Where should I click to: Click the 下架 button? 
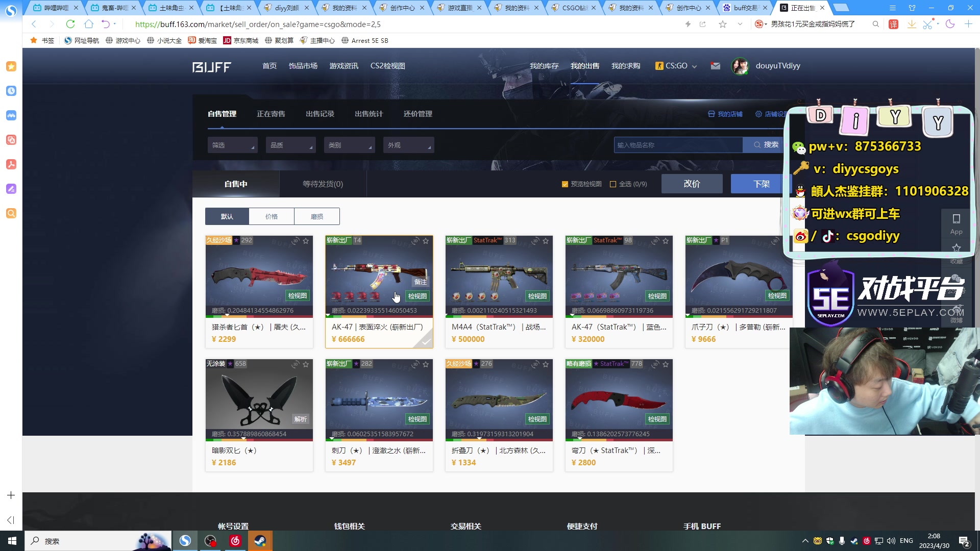(761, 184)
